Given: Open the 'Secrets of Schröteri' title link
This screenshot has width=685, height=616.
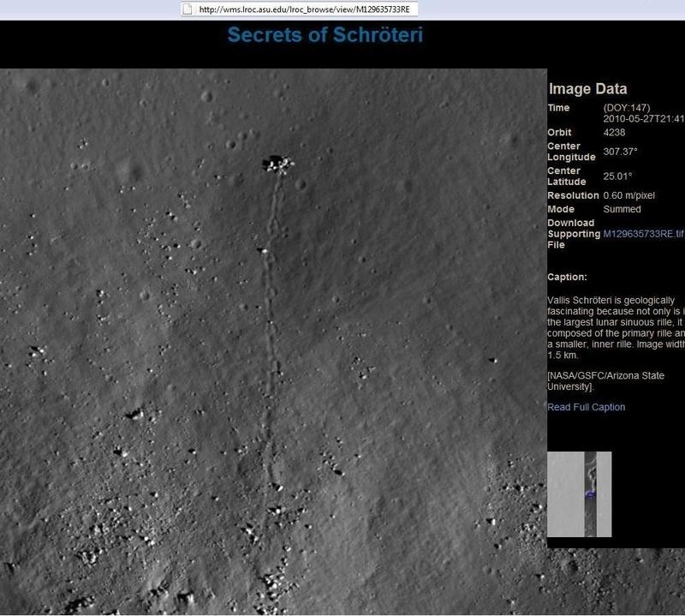Looking at the screenshot, I should point(325,35).
